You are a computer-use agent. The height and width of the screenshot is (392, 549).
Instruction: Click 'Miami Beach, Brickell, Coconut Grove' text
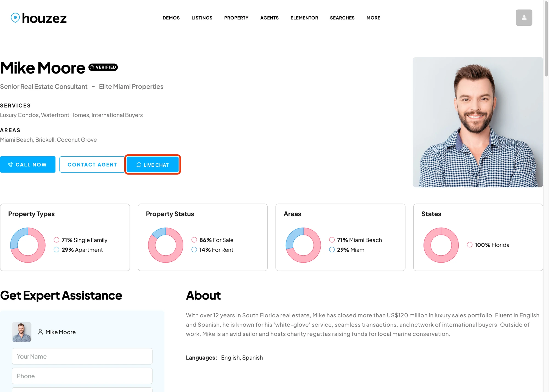coord(48,140)
